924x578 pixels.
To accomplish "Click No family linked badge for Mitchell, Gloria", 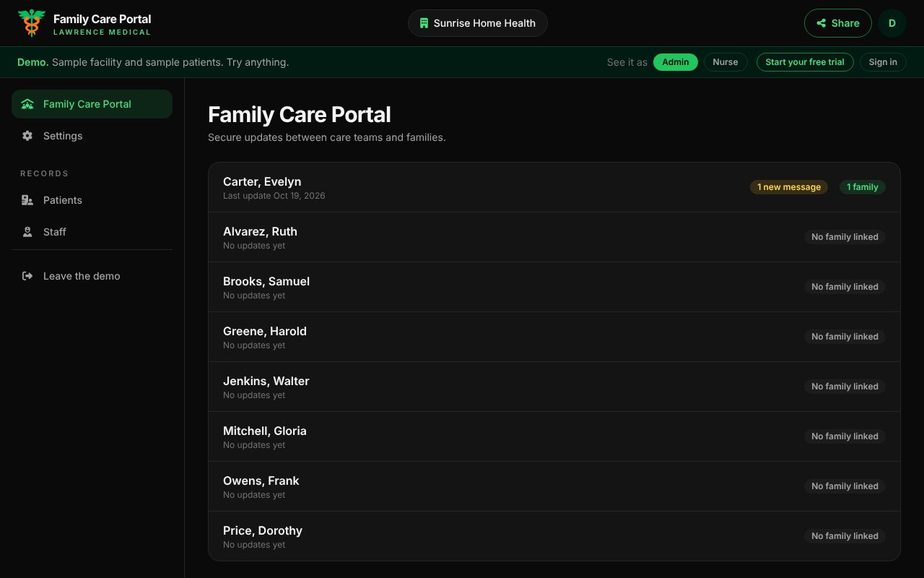I will [845, 436].
